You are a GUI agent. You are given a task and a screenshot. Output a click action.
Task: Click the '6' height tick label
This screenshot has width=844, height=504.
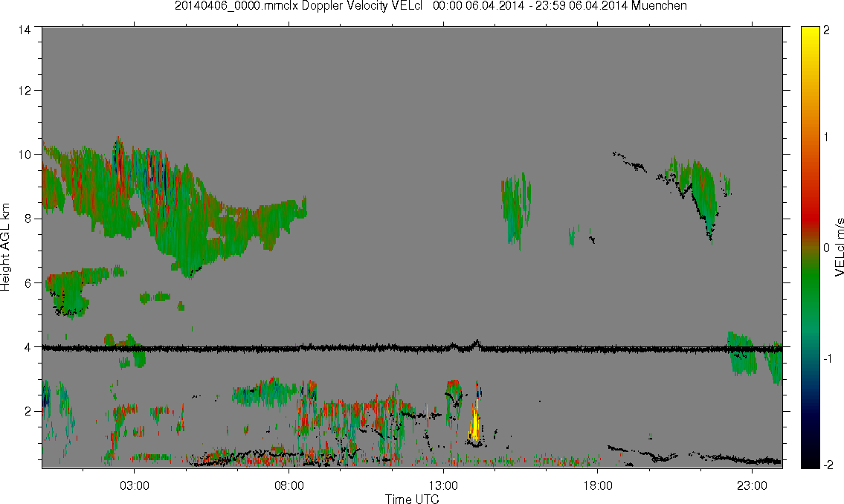(28, 283)
